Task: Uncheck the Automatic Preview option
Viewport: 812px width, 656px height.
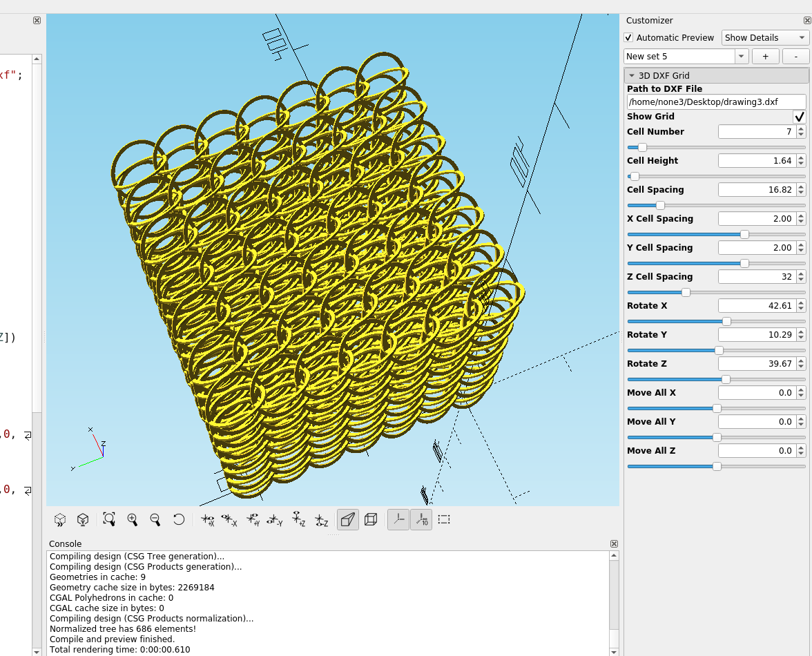Action: click(x=628, y=37)
